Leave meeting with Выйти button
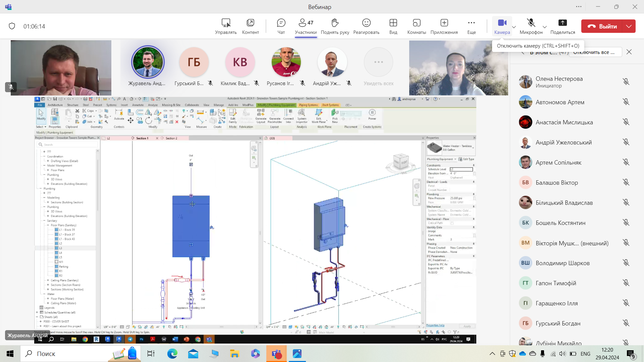644x362 pixels. pos(602,26)
